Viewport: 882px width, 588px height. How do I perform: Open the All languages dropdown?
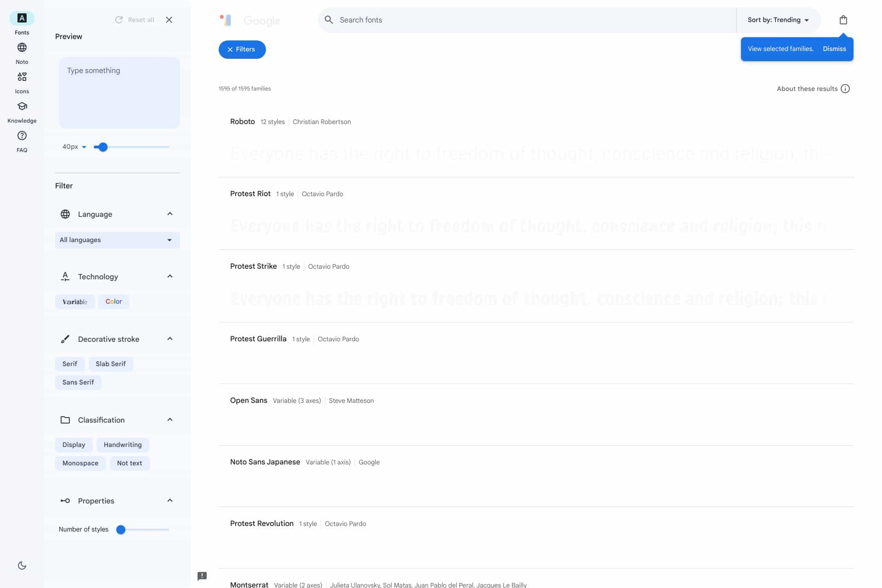(x=117, y=240)
